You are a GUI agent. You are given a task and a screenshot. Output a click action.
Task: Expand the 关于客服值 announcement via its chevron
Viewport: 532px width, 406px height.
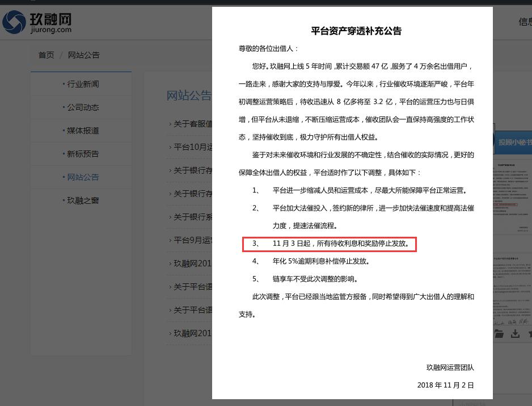click(170, 124)
